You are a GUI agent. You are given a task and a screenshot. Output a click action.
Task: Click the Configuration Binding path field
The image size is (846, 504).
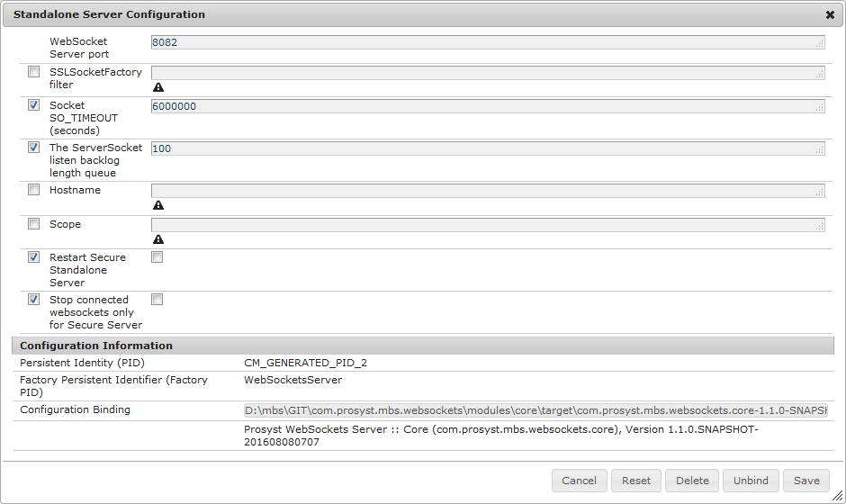[535, 410]
